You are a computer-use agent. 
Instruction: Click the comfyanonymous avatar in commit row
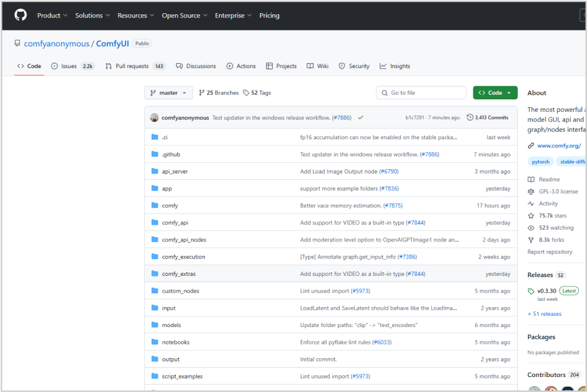point(154,117)
